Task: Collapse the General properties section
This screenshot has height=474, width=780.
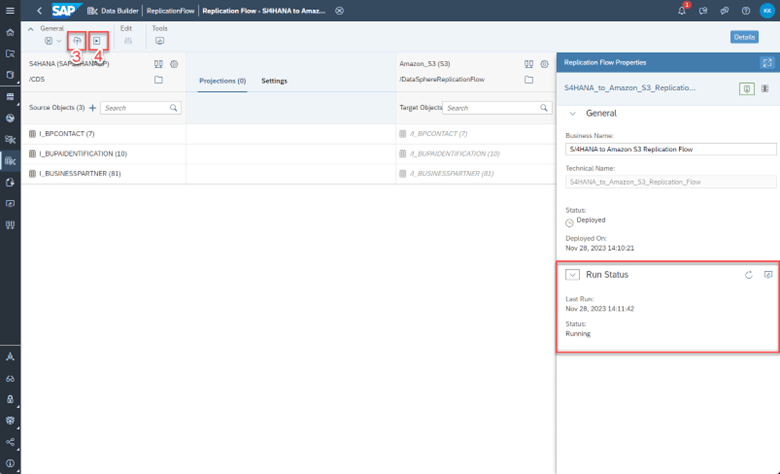Action: coord(573,113)
